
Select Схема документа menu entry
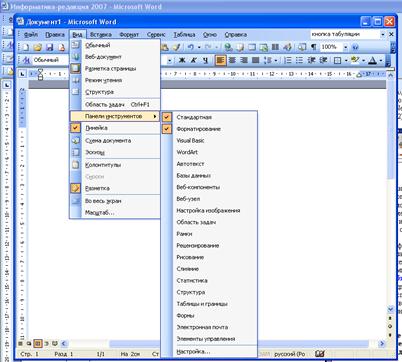(115, 140)
